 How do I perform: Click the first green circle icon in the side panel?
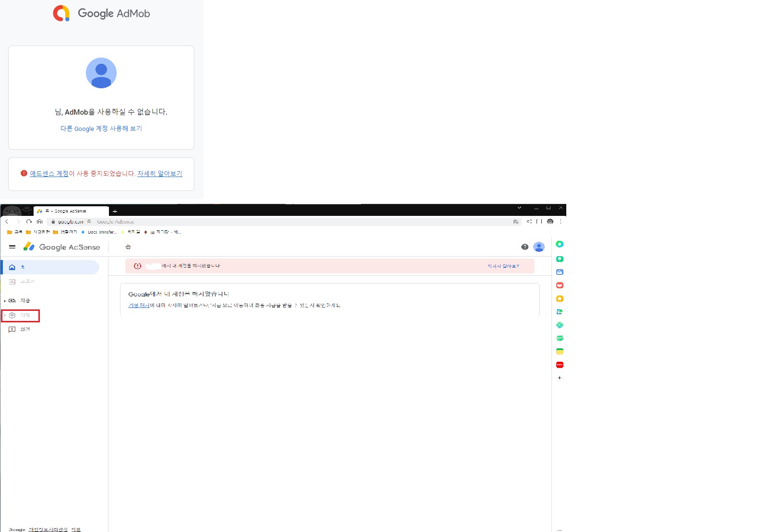pyautogui.click(x=560, y=244)
